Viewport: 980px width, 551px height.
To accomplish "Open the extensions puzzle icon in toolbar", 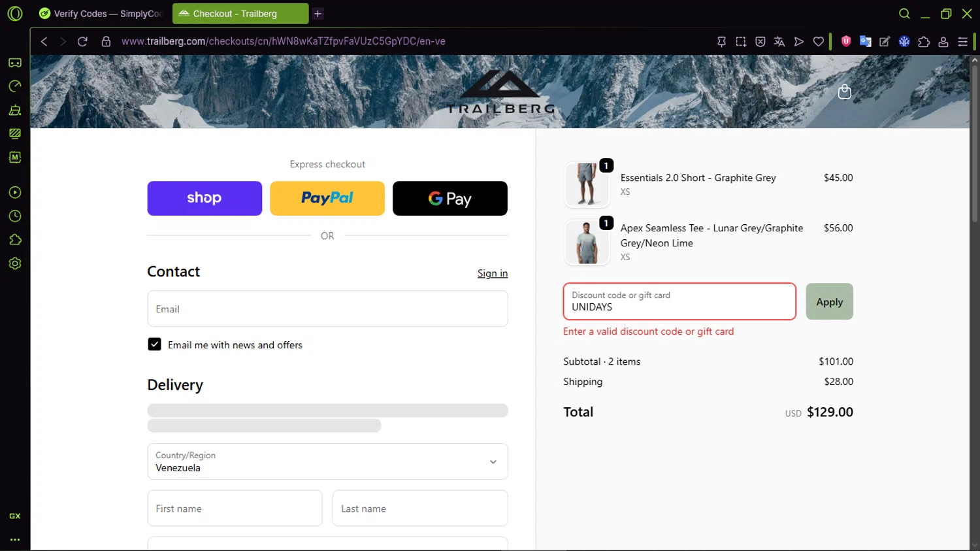I will (924, 41).
